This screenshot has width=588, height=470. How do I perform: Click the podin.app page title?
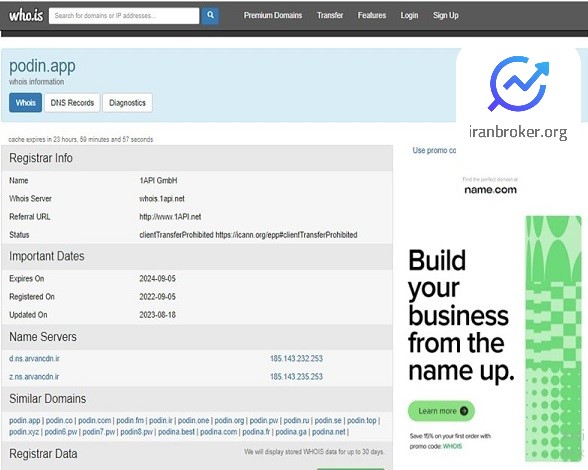click(42, 66)
